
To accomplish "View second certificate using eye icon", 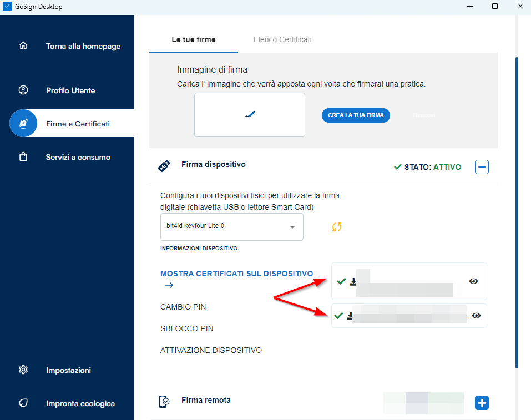I will pyautogui.click(x=476, y=316).
